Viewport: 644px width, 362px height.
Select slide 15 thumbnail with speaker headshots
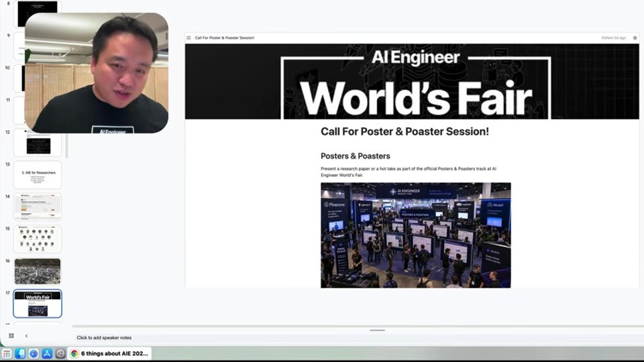point(38,239)
